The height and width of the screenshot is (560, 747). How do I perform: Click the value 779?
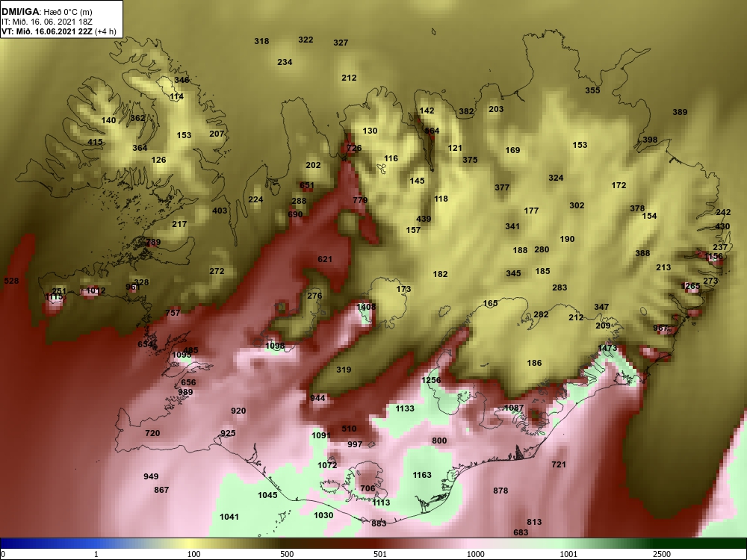(x=360, y=200)
